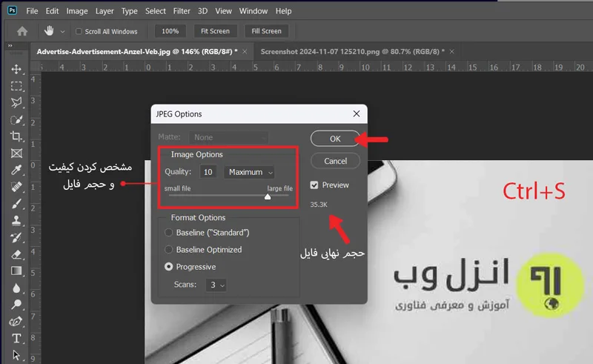Select the Frame tool
593x364 pixels.
click(x=16, y=153)
